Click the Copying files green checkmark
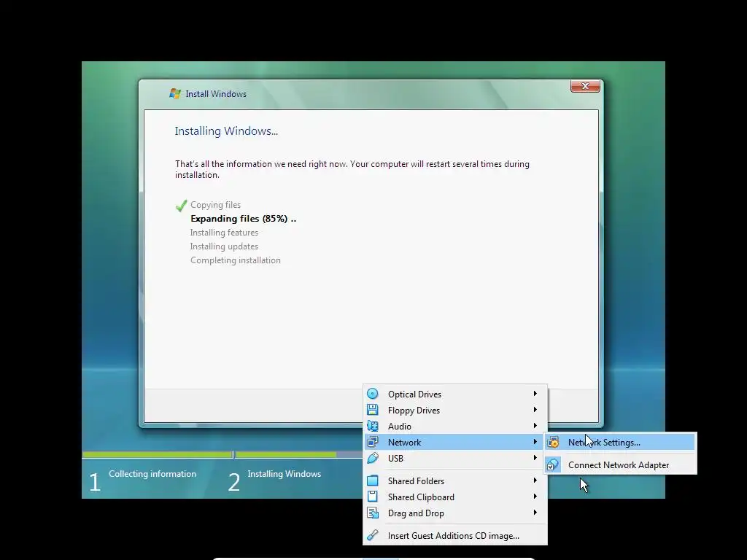 [x=181, y=206]
